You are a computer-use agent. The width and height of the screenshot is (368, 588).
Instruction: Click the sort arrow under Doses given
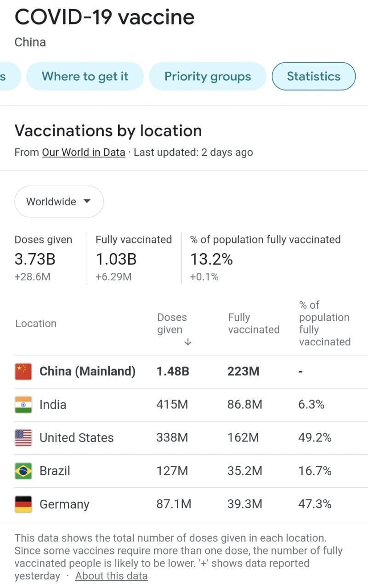click(187, 342)
